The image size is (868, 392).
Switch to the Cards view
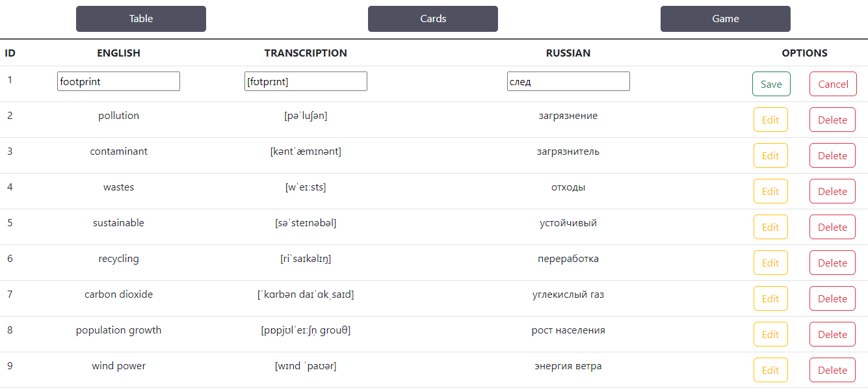click(432, 18)
